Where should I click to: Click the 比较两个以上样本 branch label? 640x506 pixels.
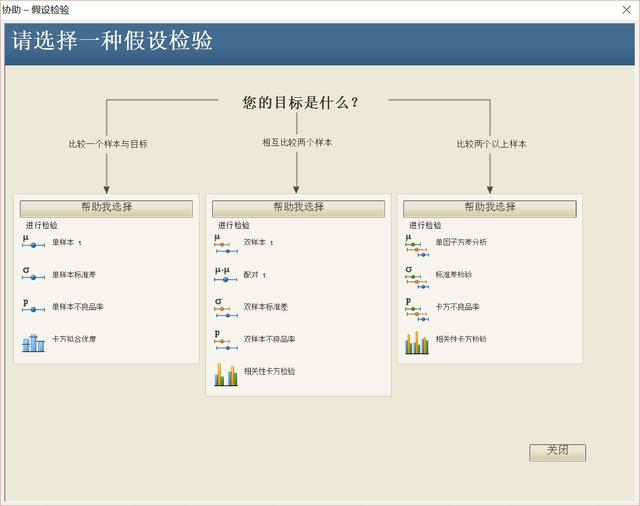491,144
